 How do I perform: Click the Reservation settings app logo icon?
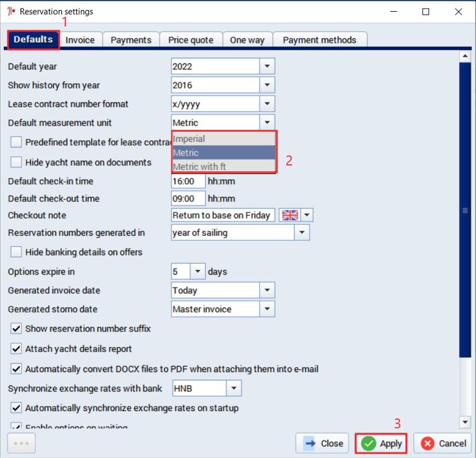pyautogui.click(x=11, y=12)
